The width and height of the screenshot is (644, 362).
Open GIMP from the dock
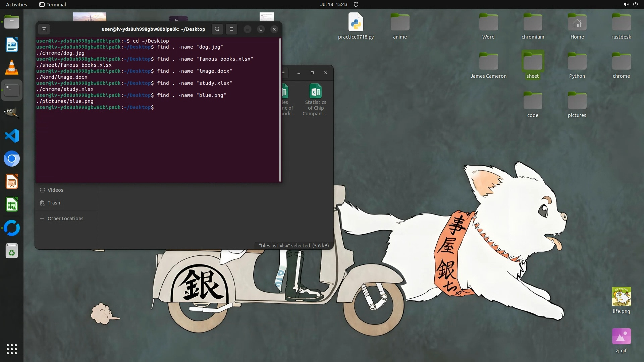[x=12, y=113]
